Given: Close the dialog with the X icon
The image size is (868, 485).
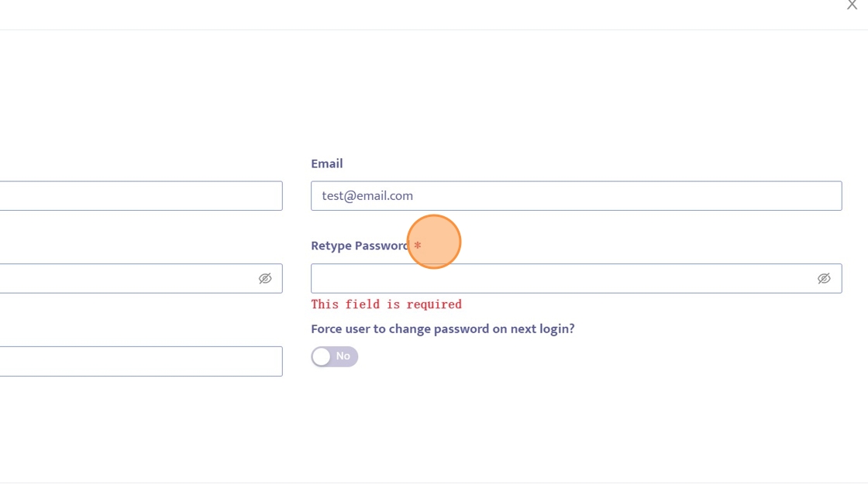Looking at the screenshot, I should click(x=852, y=5).
